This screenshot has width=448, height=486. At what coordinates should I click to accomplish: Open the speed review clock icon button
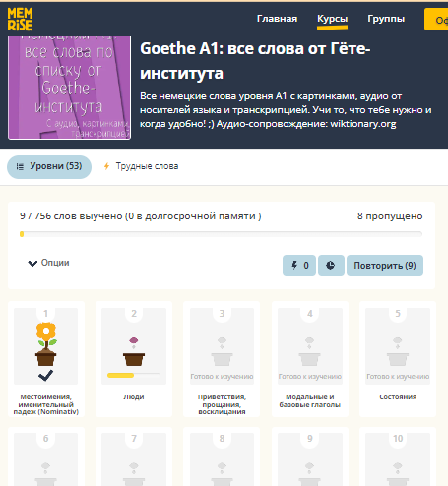(x=331, y=266)
